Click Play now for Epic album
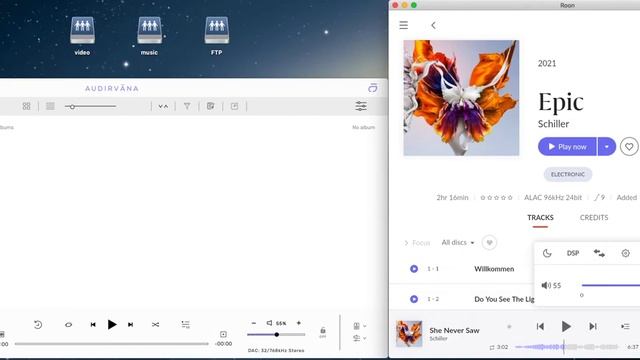The width and height of the screenshot is (640, 360). tap(567, 147)
